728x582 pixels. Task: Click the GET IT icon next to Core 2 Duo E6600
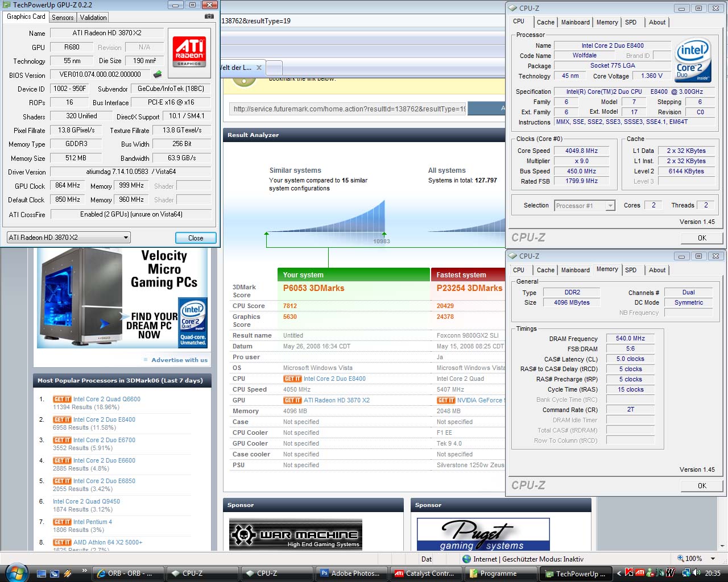62,460
